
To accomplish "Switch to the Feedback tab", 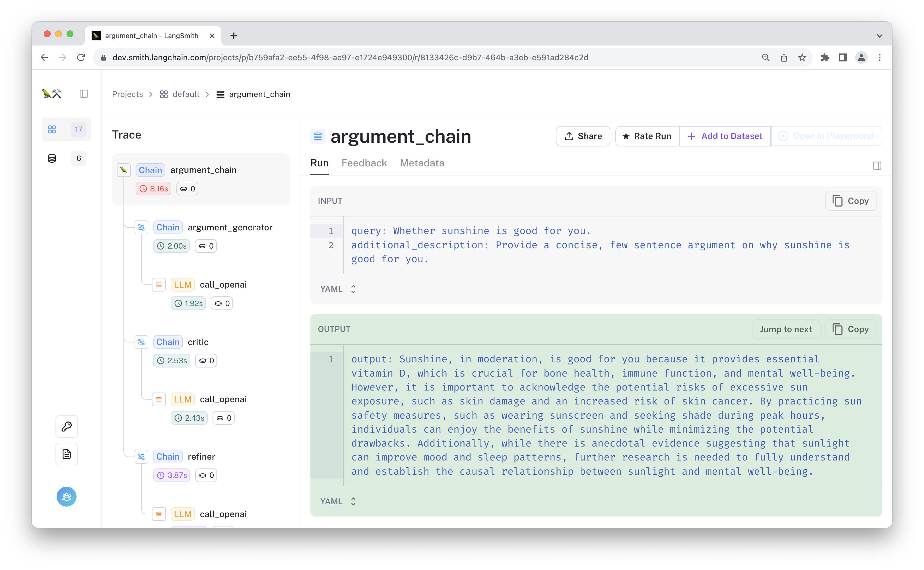I will tap(364, 163).
